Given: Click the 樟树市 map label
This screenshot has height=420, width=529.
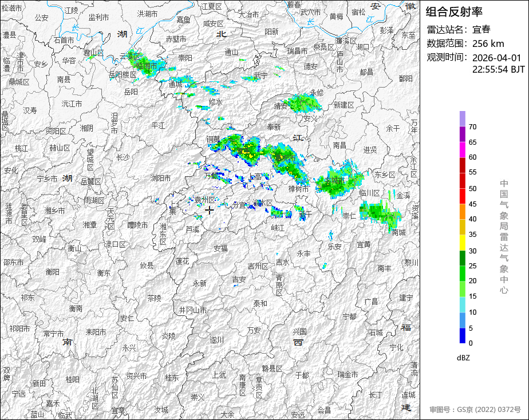Looking at the screenshot, I should (299, 189).
